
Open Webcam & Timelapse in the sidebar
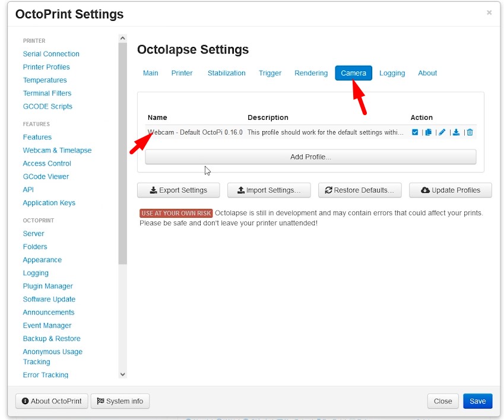coord(57,150)
